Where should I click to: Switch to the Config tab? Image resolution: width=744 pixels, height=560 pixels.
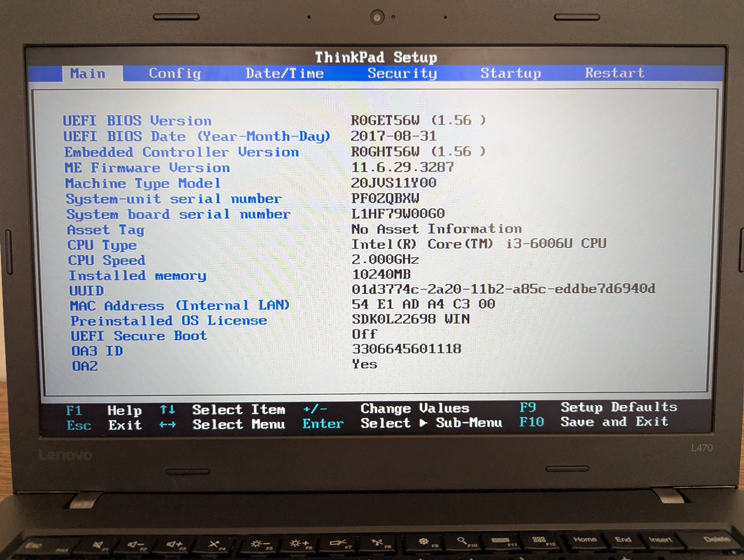[175, 73]
